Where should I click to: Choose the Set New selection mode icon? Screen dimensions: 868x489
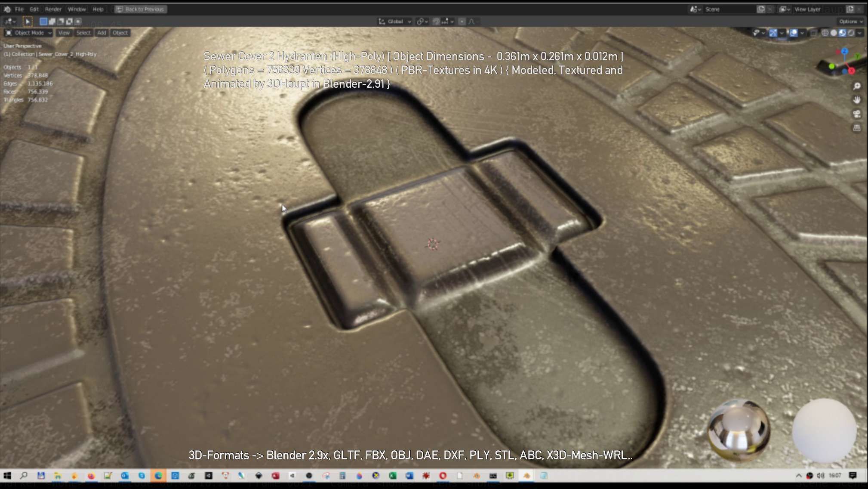(43, 21)
